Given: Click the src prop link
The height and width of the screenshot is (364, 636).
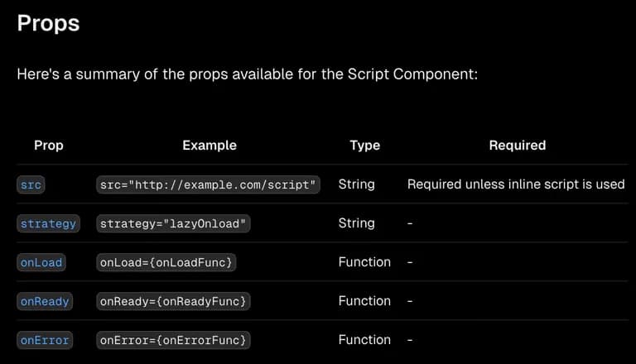Looking at the screenshot, I should tap(30, 184).
